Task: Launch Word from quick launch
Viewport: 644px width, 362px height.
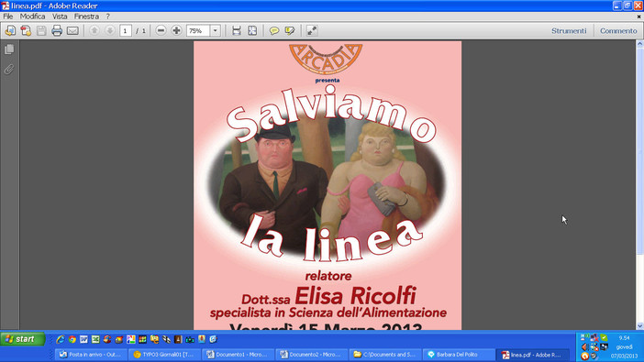Action: click(83, 339)
